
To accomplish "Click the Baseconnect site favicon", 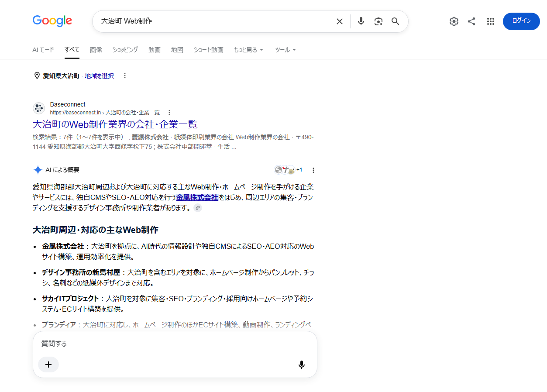I will [x=39, y=108].
